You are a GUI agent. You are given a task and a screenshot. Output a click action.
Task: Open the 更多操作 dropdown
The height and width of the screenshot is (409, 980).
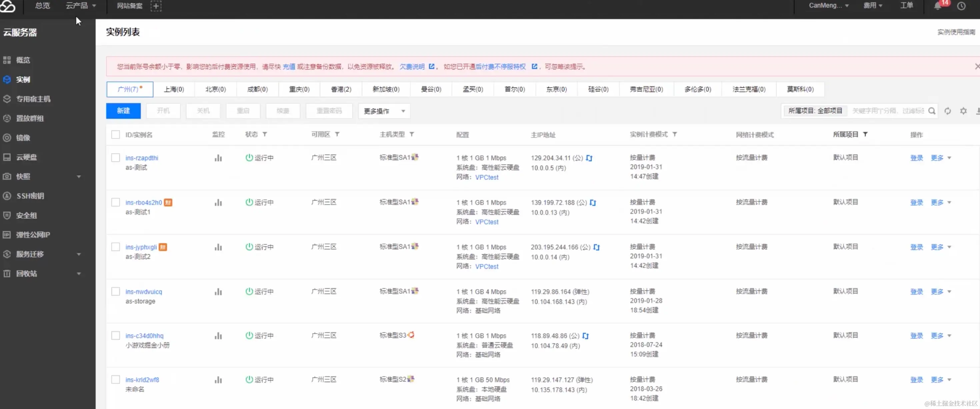384,111
